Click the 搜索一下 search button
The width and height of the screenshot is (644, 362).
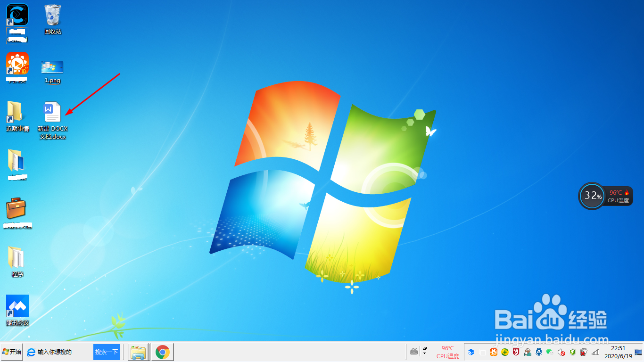[x=107, y=352]
